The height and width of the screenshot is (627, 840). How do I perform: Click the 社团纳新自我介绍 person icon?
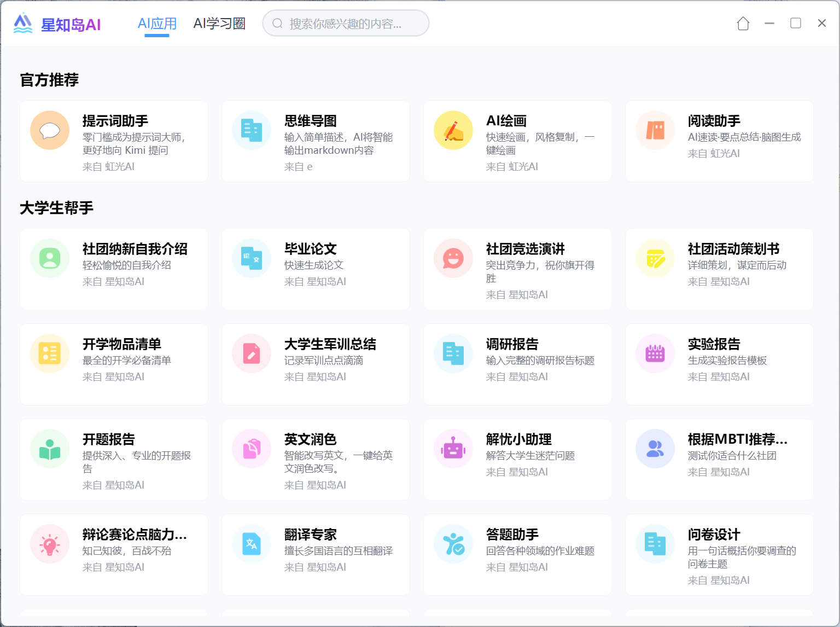49,258
